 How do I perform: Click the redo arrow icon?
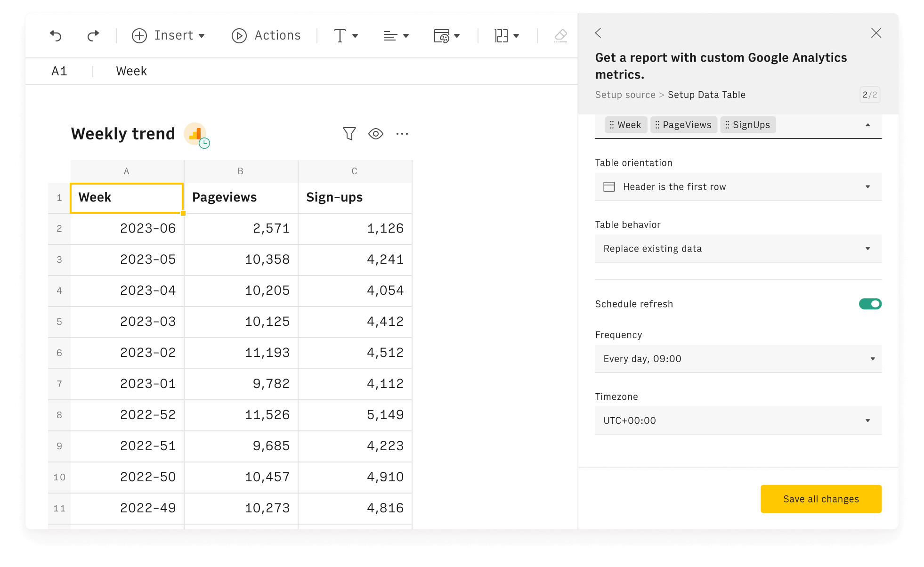(x=93, y=35)
